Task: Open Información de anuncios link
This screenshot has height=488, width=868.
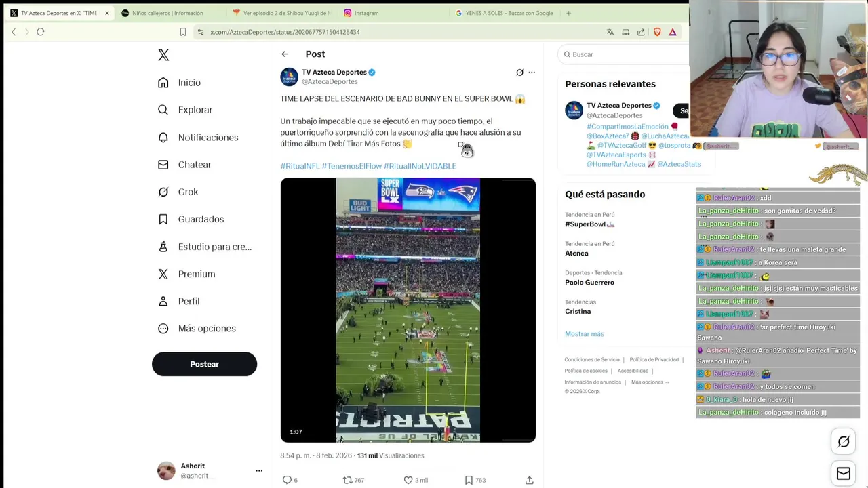Action: point(593,382)
